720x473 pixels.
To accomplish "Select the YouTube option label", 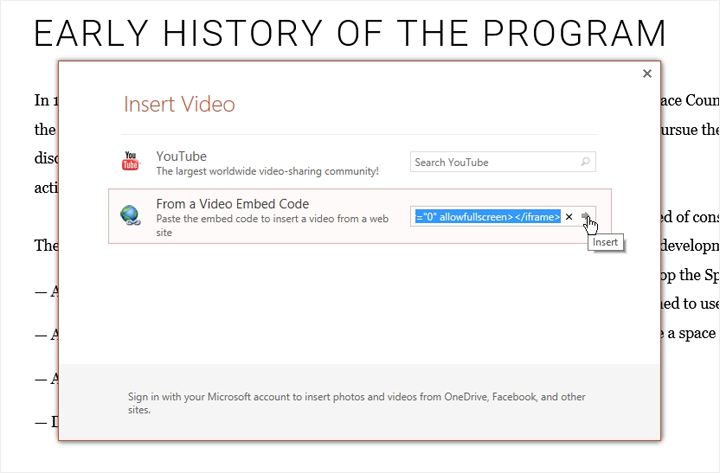I will 181,156.
